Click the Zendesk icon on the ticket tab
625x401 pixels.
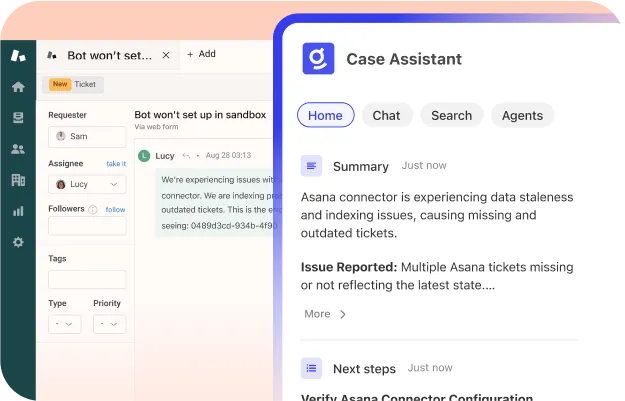coord(52,55)
